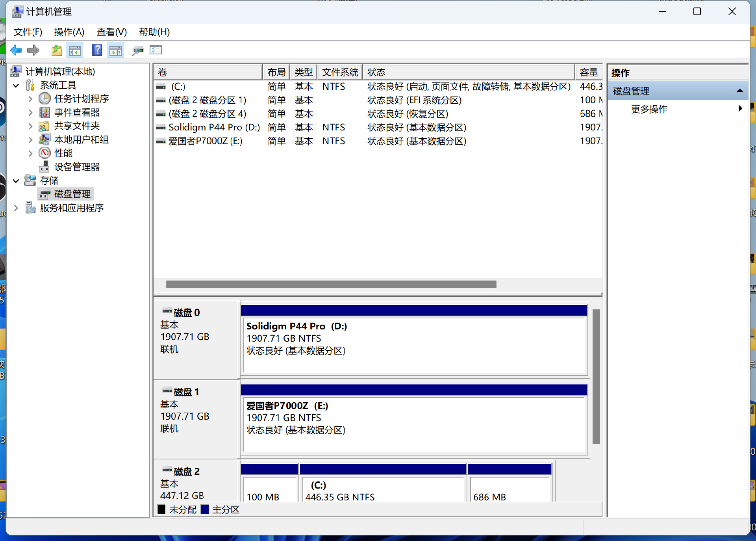The height and width of the screenshot is (541, 756).
Task: Open the Action (操作) menu
Action: click(69, 32)
